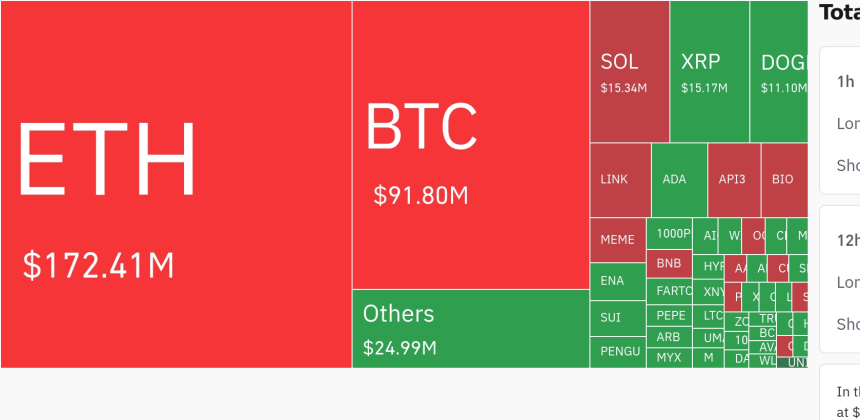Click the red MEME tile
860x420 pixels.
pyautogui.click(x=617, y=240)
